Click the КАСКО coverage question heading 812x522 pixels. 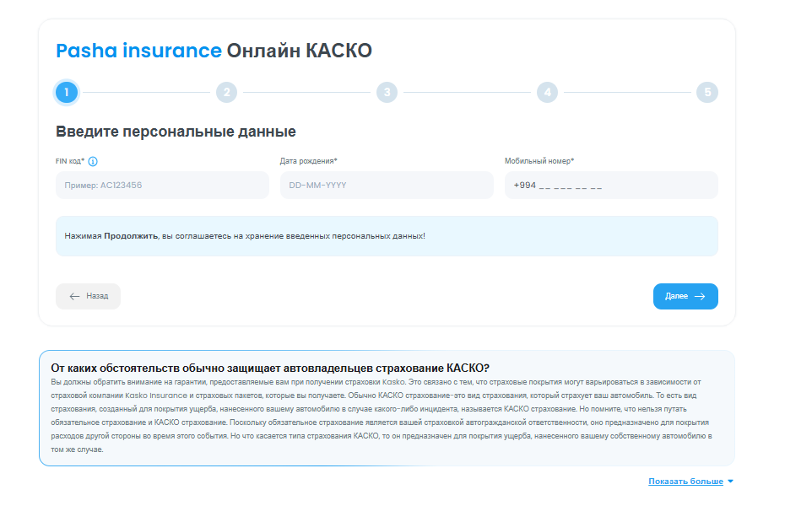pos(270,369)
